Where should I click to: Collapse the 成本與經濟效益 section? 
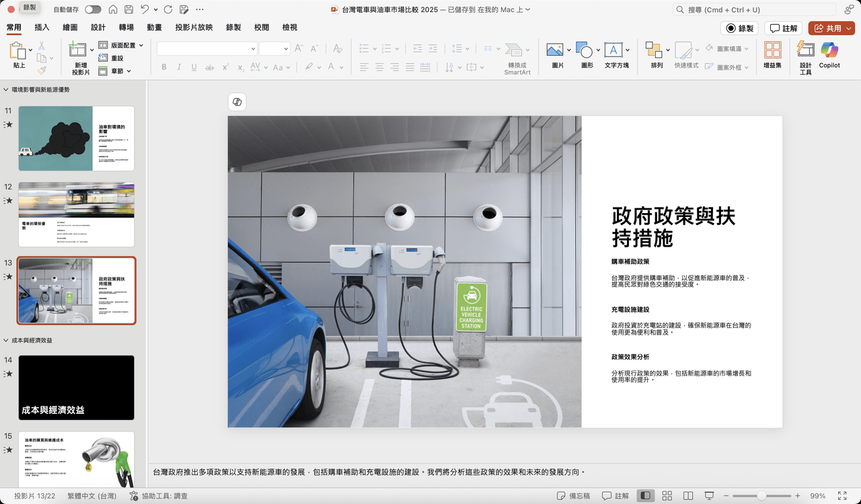(x=6, y=340)
